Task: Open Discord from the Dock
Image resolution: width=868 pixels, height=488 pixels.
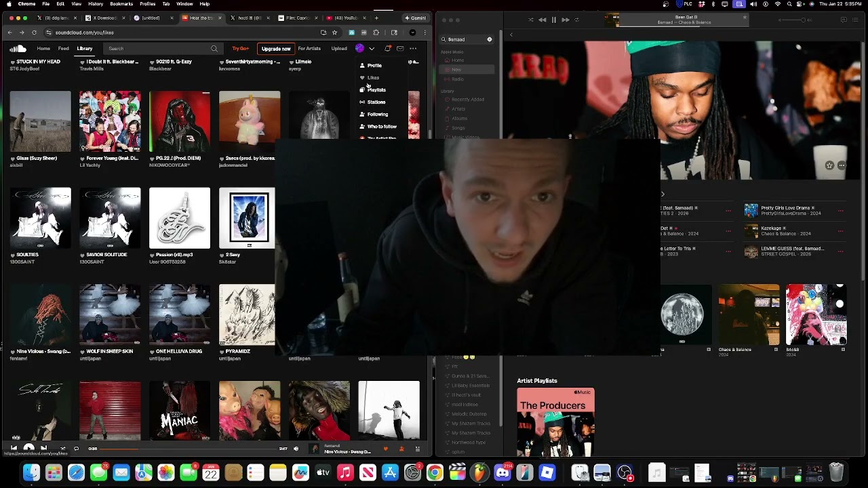Action: 502,472
